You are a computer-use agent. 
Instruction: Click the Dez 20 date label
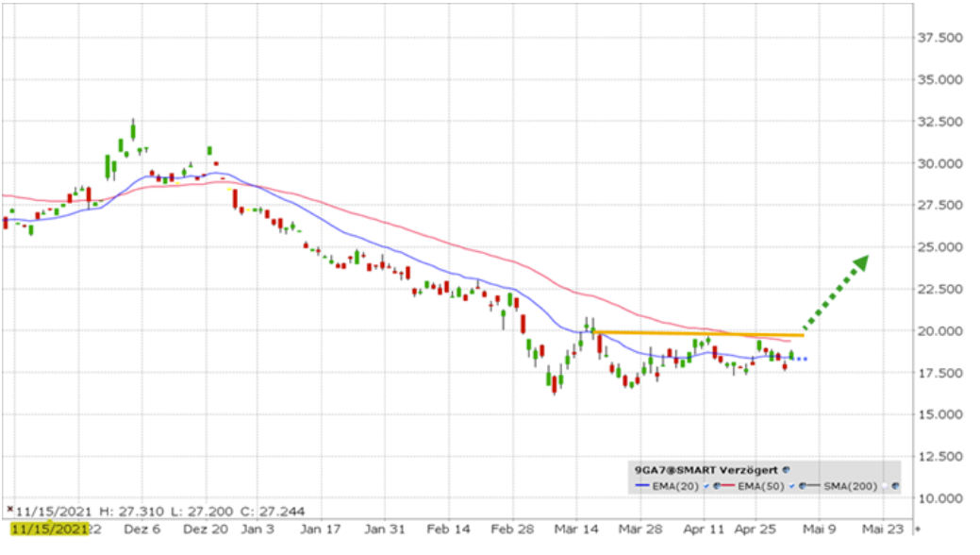coord(206,530)
